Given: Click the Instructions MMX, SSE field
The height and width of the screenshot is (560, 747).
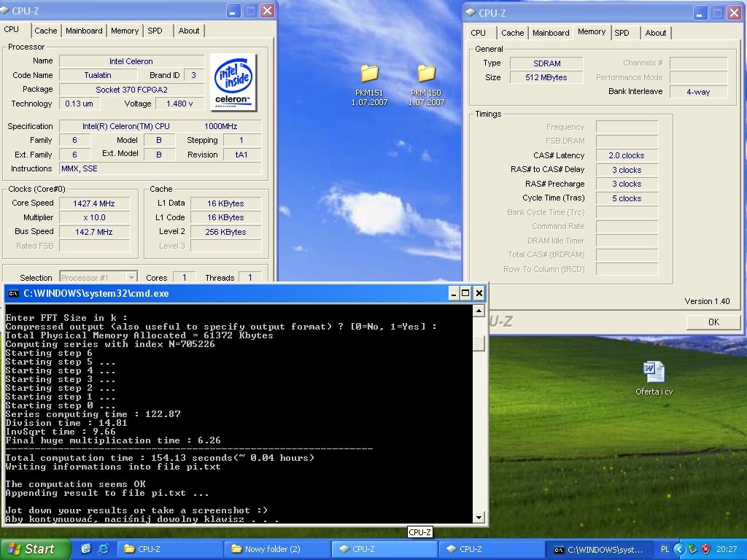Looking at the screenshot, I should pos(160,168).
